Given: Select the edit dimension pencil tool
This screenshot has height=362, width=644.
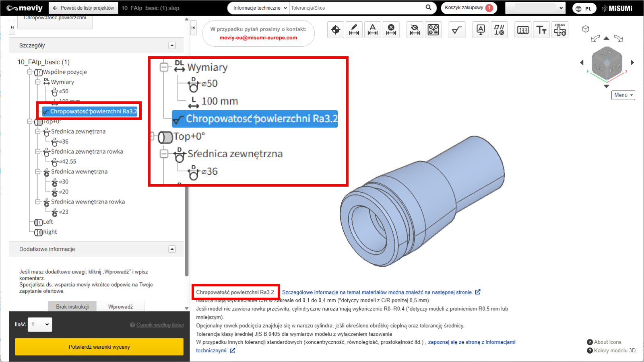Looking at the screenshot, I should point(354,30).
